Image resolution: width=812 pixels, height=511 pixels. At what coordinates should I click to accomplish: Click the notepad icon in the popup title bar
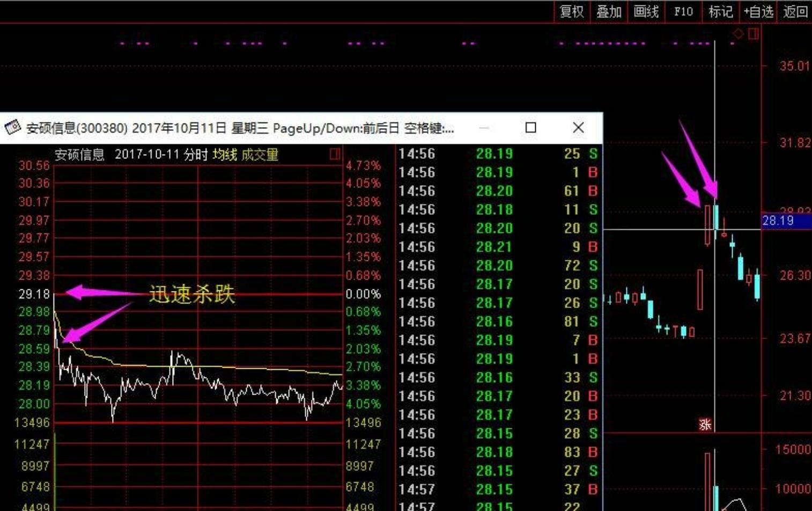click(x=12, y=128)
